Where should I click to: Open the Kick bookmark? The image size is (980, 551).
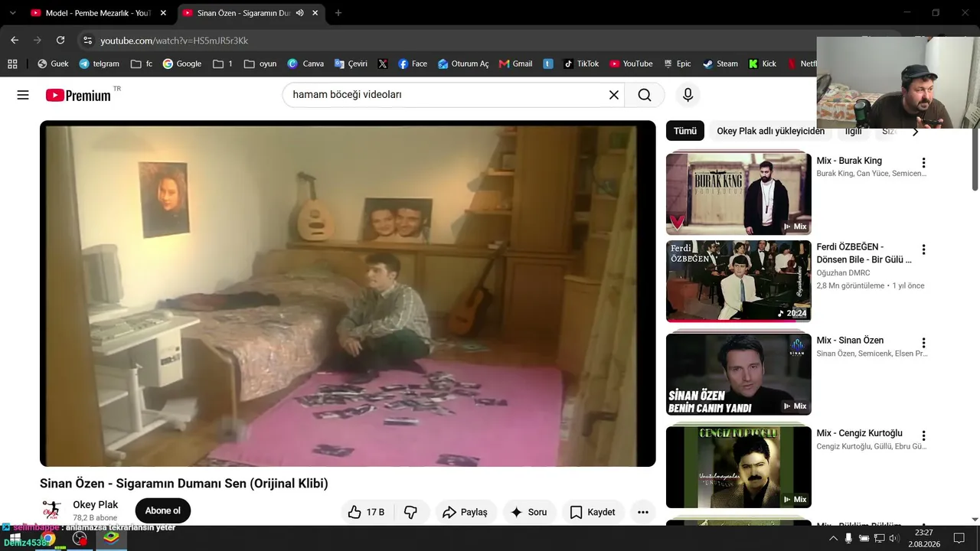pos(763,64)
